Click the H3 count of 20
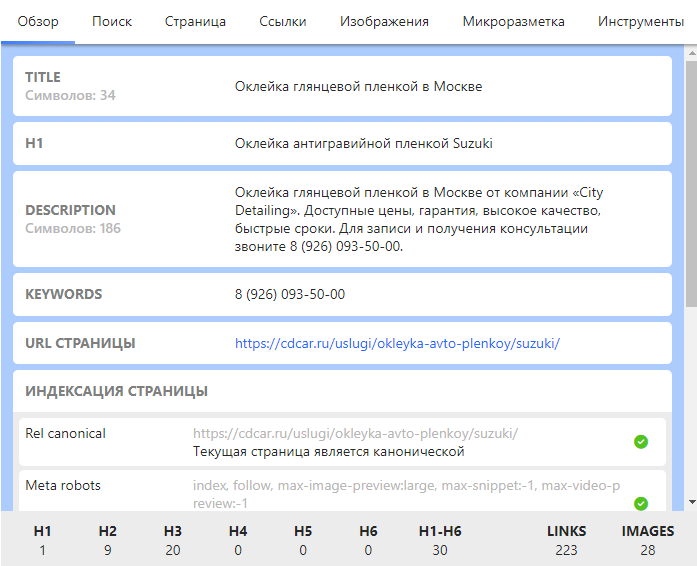 tap(173, 540)
